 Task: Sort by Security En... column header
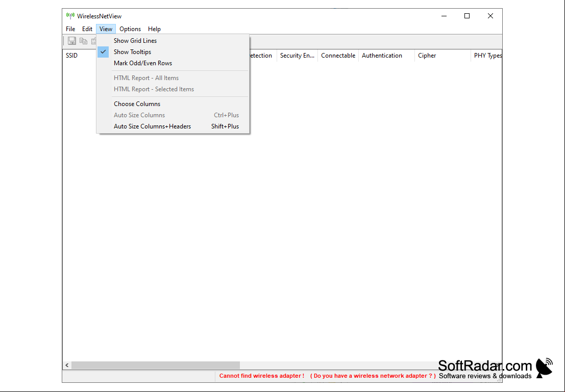(297, 56)
